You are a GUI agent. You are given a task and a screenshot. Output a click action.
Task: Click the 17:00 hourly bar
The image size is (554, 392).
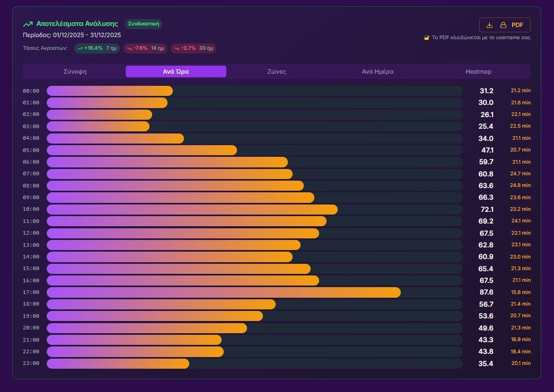pyautogui.click(x=223, y=292)
